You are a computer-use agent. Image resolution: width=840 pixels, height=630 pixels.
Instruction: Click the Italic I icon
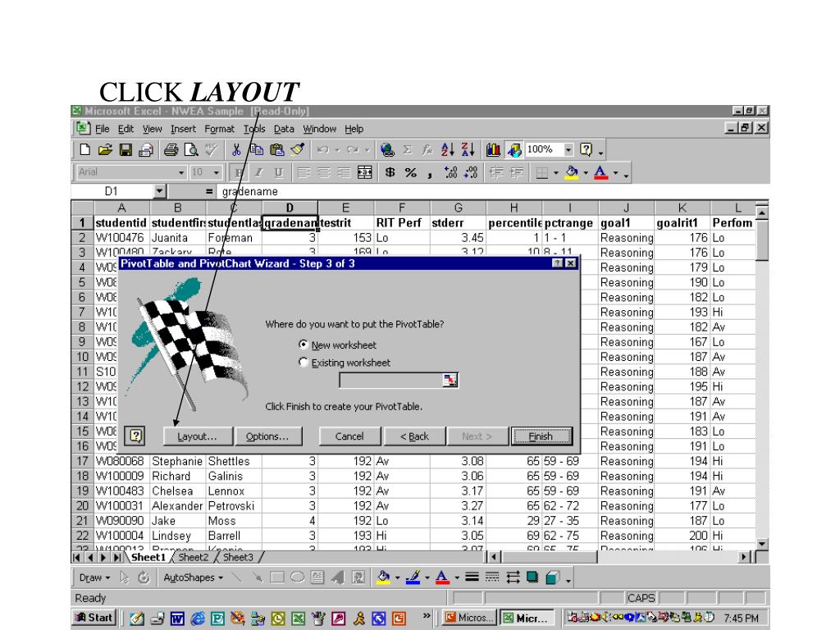258,172
